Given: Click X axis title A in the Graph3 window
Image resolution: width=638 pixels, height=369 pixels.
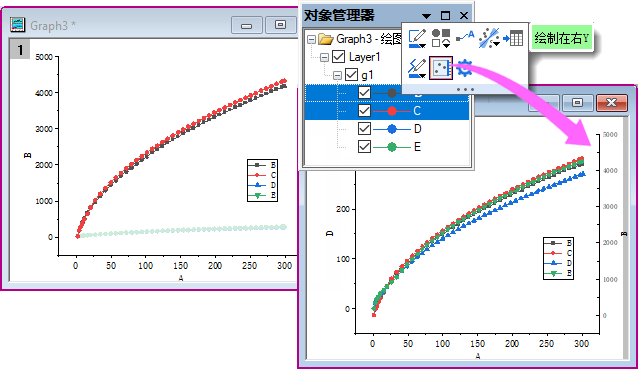Looking at the screenshot, I should pos(181,278).
